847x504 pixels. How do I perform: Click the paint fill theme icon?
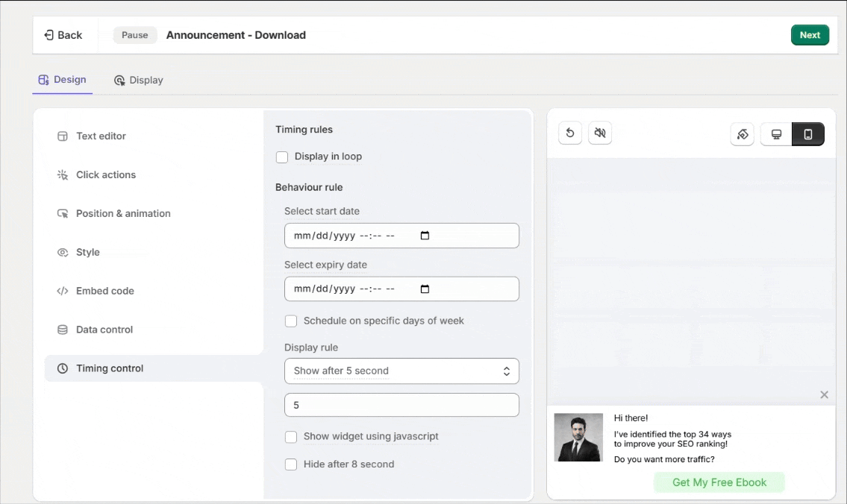pyautogui.click(x=743, y=134)
